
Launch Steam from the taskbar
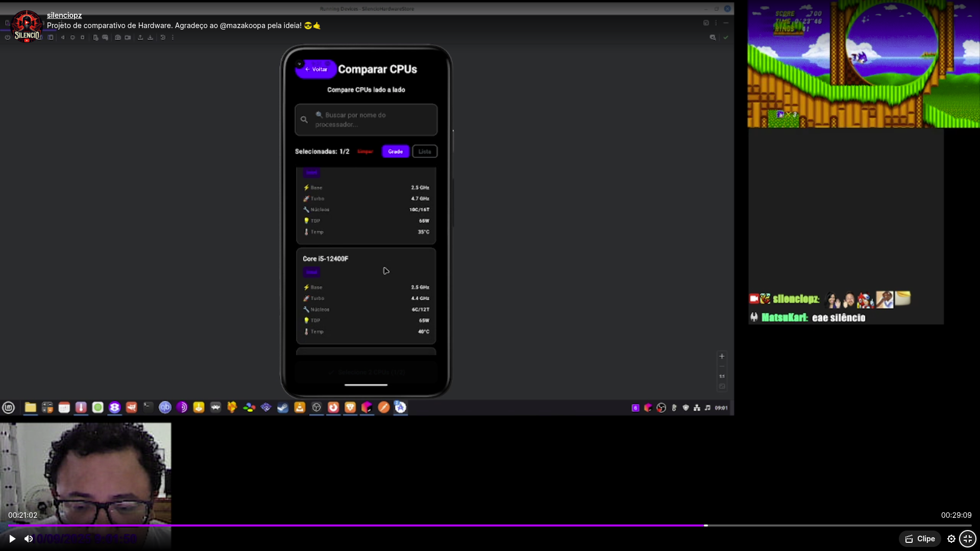(x=283, y=407)
